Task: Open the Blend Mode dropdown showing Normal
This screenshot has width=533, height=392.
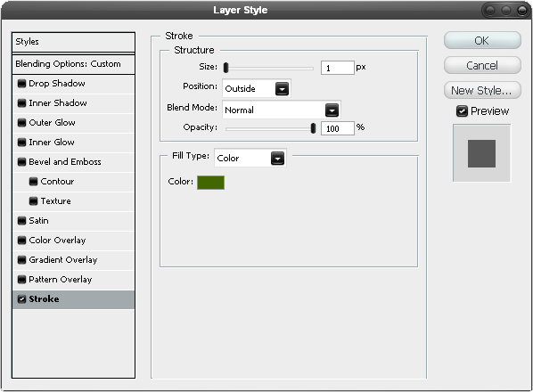Action: click(282, 110)
